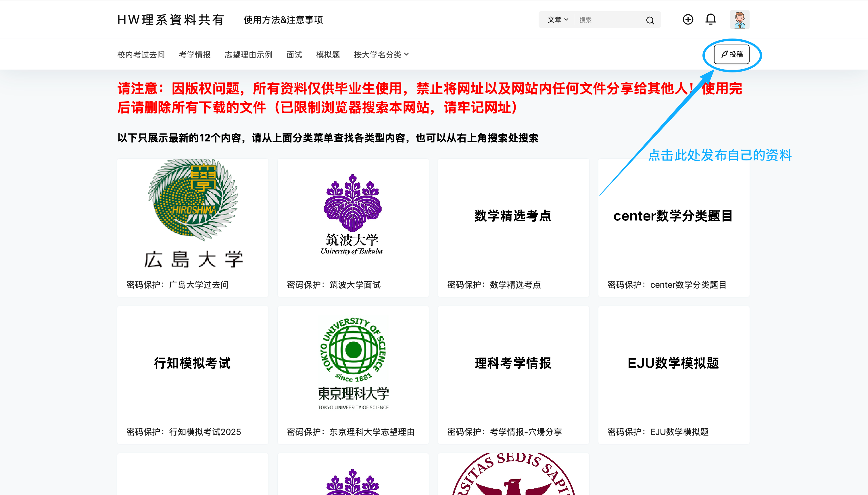Open link 密码保护：广岛大学过去问
Screen dimensions: 868x495
177,285
